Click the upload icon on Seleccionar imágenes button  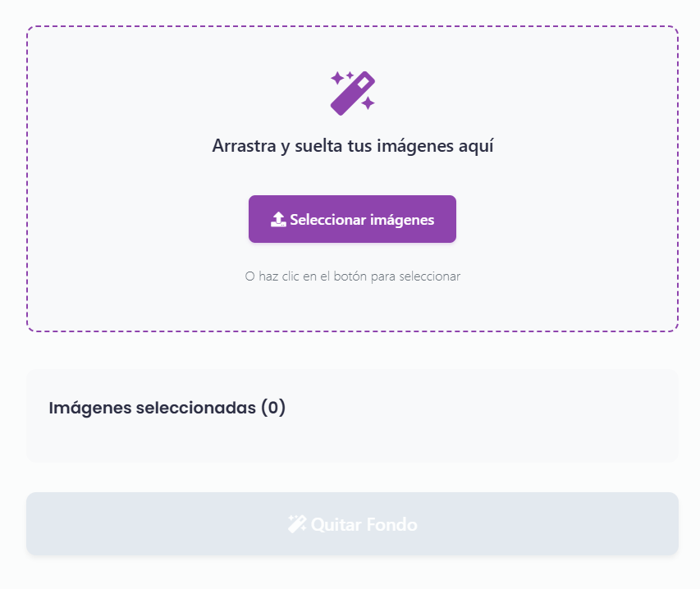(278, 220)
